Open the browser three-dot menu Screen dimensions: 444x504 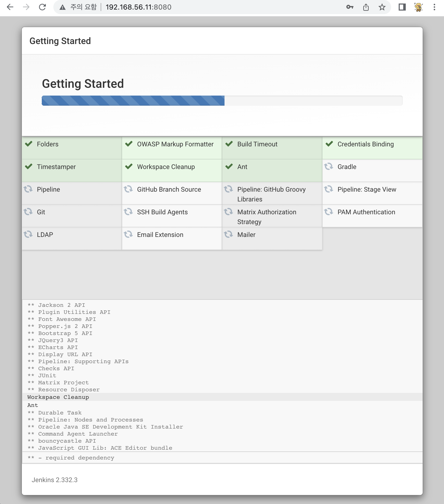click(434, 7)
